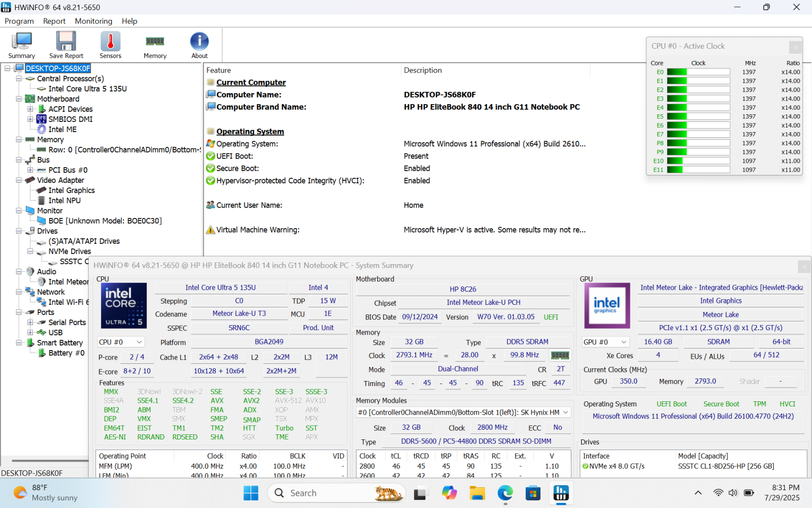812x508 pixels.
Task: Open the Report menu
Action: tap(54, 21)
